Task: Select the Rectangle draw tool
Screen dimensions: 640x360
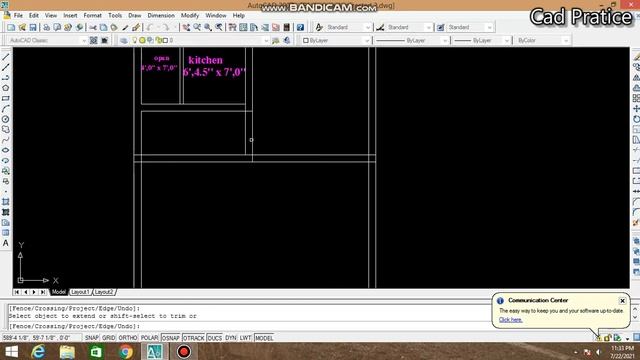Action: [x=6, y=98]
